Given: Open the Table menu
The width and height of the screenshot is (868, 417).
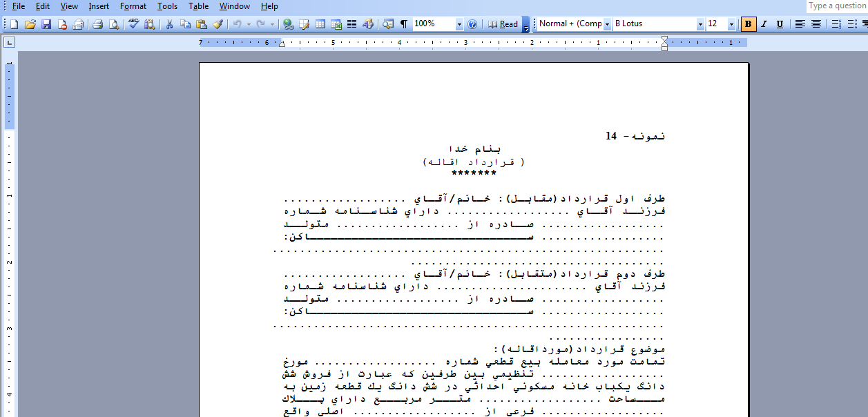Looking at the screenshot, I should [199, 6].
